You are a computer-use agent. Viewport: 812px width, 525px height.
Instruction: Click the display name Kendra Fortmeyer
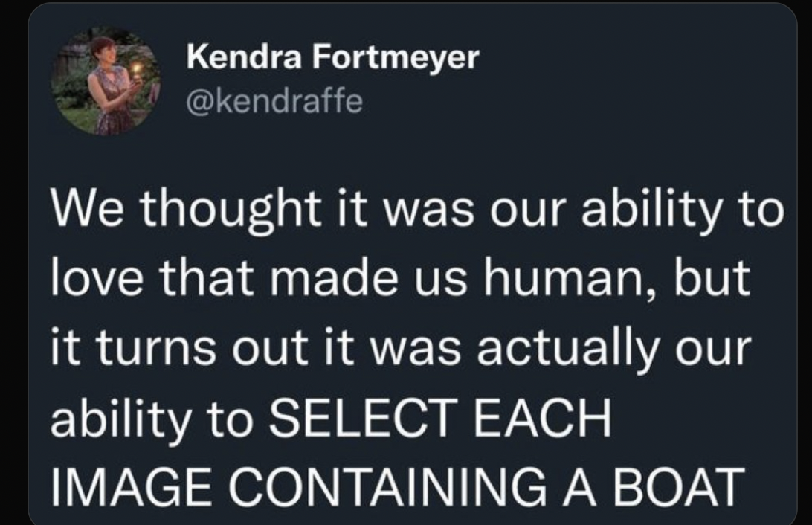(332, 57)
